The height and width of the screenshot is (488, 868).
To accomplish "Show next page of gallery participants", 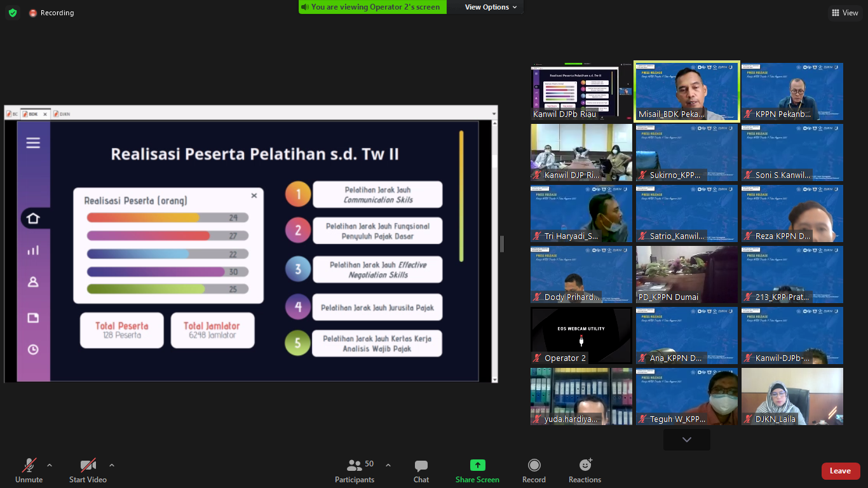I will [x=686, y=440].
